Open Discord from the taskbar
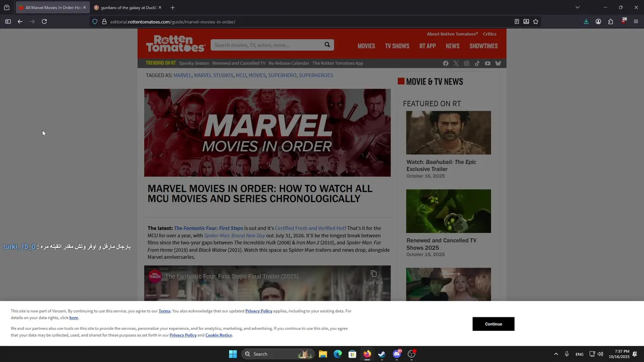 pos(397,354)
